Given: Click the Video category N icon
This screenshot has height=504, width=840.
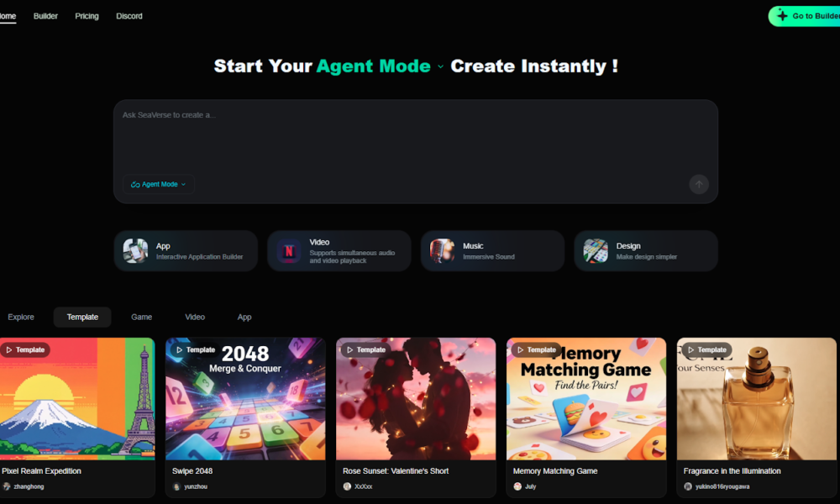Looking at the screenshot, I should 289,250.
